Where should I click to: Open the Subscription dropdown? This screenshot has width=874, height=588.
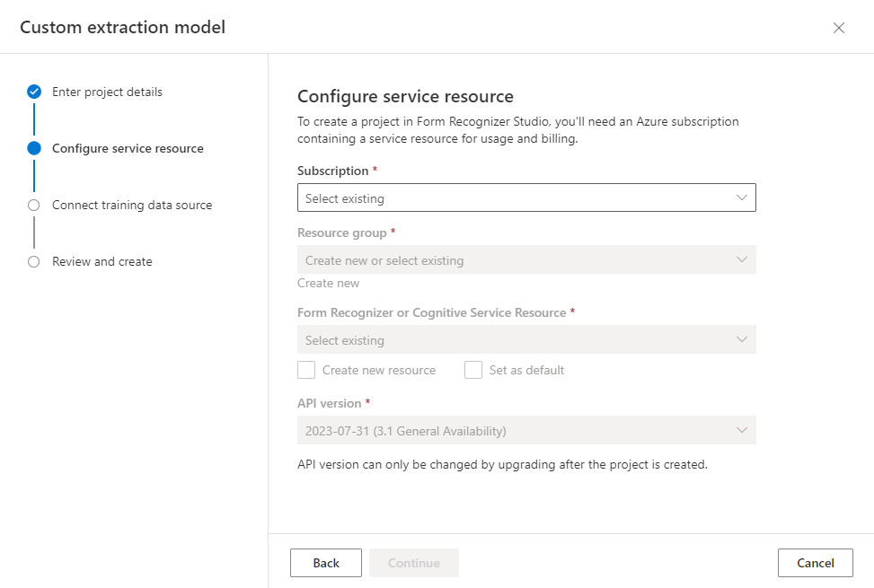[526, 197]
